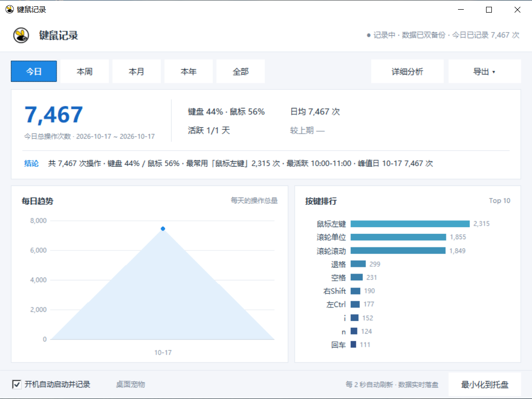
Task: Click the bee app logo in header
Action: pyautogui.click(x=21, y=35)
